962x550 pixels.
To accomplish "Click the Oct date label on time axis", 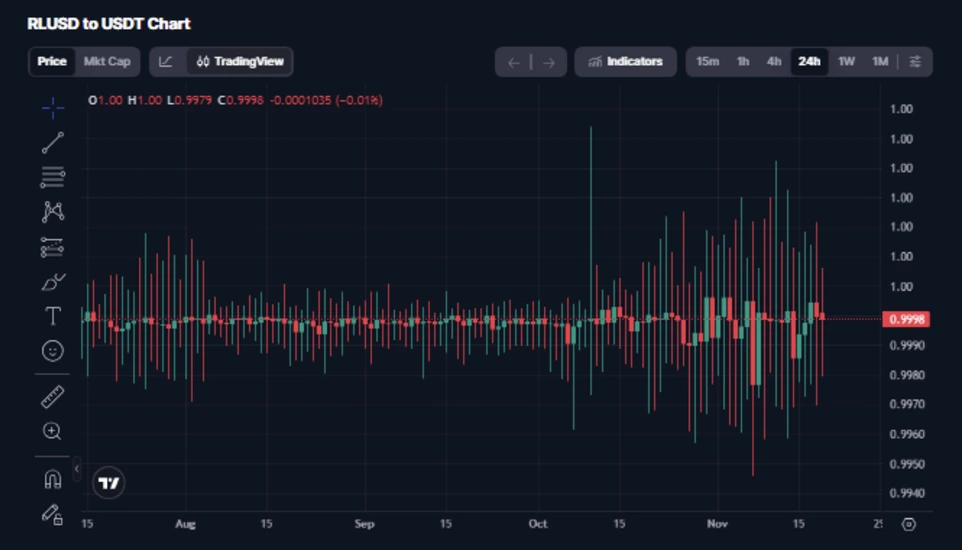I will [538, 524].
